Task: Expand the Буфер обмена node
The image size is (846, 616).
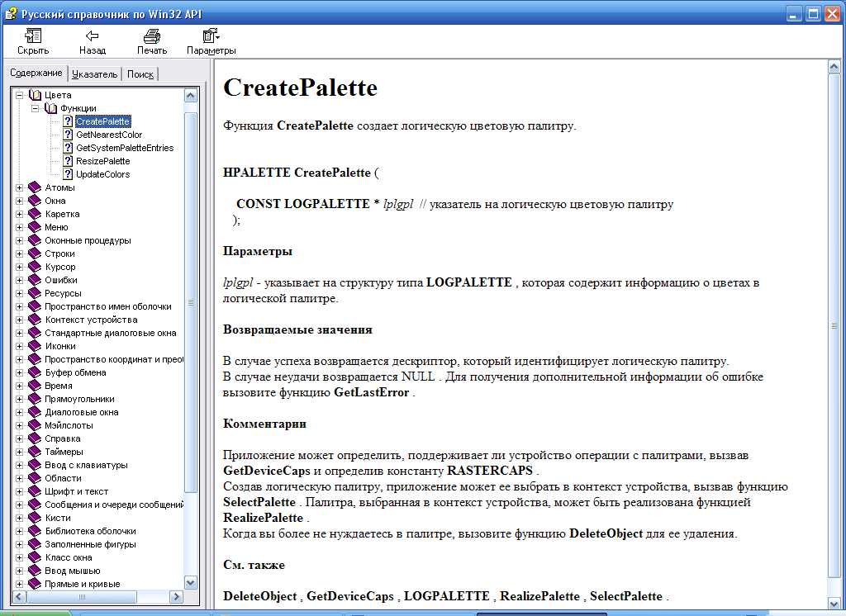Action: pos(20,372)
